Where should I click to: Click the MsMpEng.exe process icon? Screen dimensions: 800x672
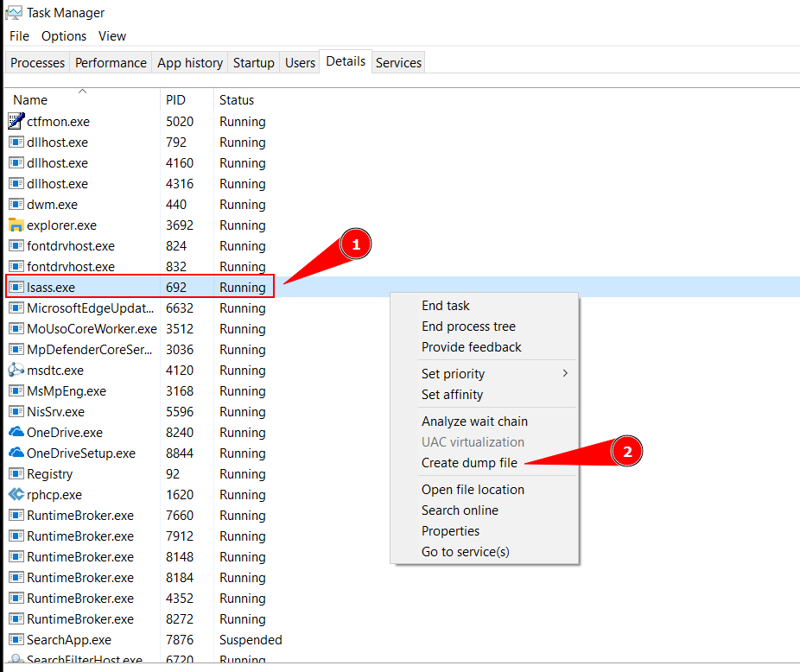(x=16, y=391)
